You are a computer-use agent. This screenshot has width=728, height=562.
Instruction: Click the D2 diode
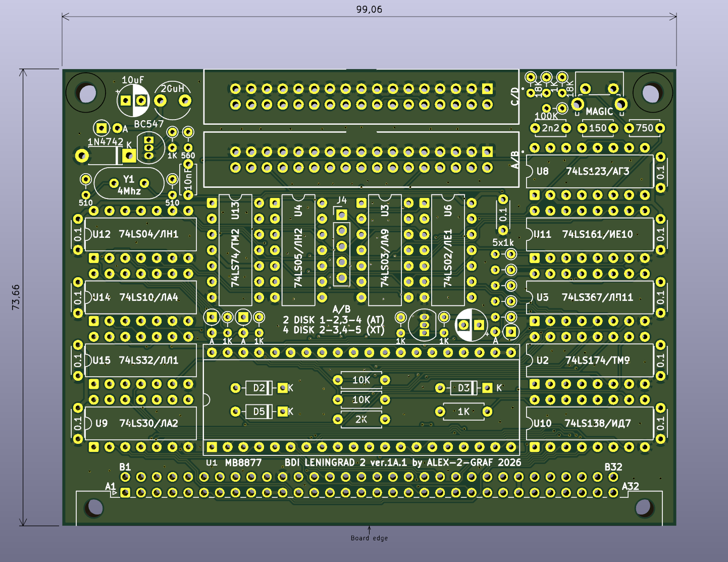point(259,388)
